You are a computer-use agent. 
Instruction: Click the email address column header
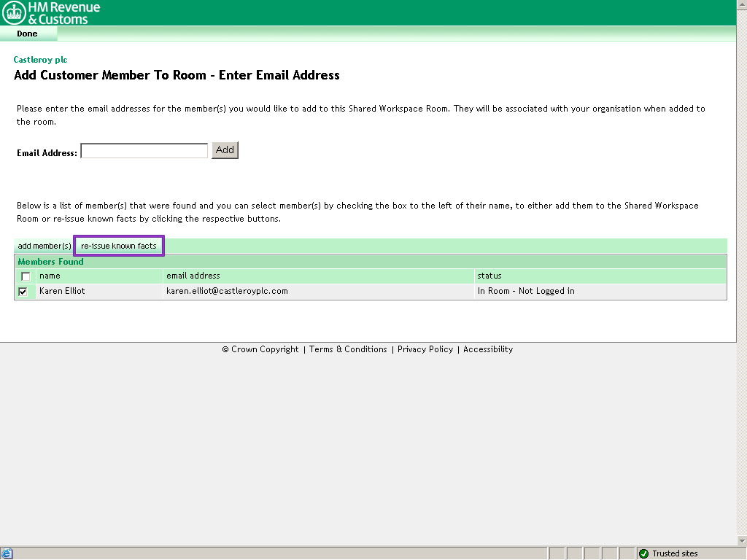click(193, 276)
